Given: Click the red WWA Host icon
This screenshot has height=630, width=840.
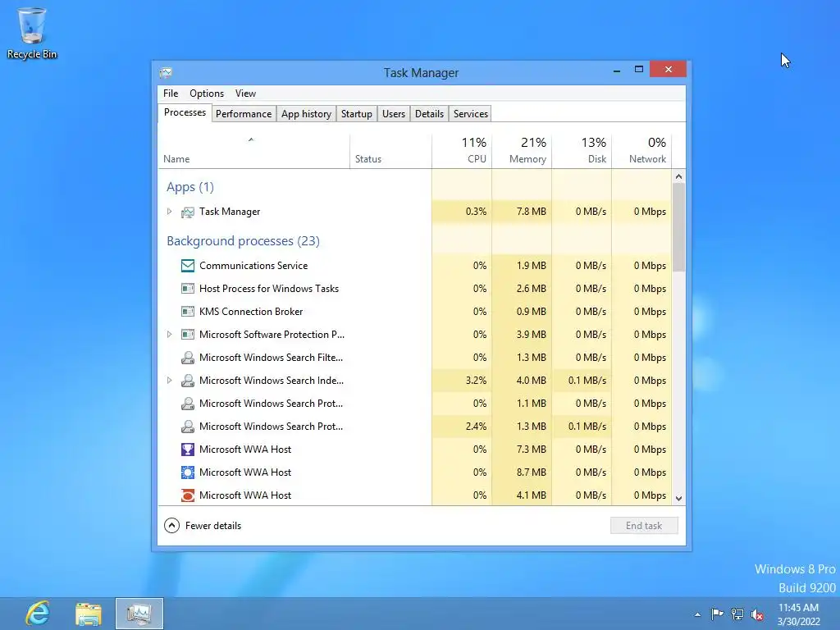Looking at the screenshot, I should point(188,495).
